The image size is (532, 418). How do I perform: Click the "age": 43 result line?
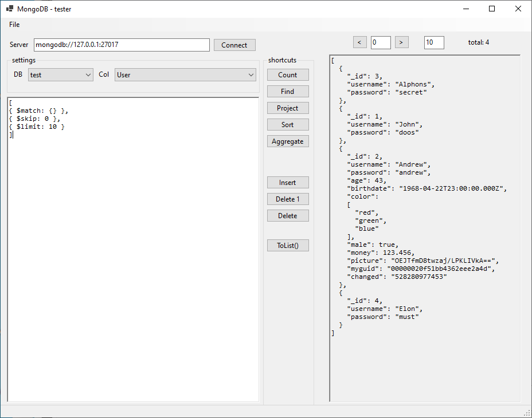coord(366,181)
